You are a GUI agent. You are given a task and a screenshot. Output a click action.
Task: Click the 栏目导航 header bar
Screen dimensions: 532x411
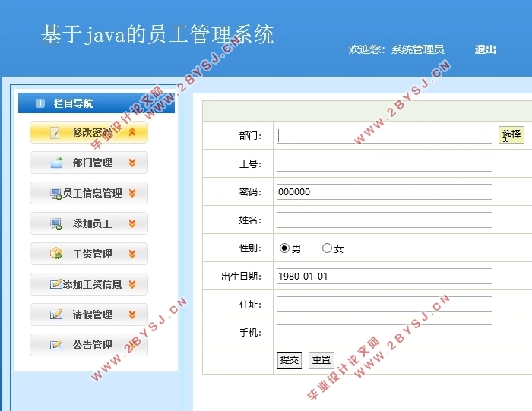(x=97, y=103)
